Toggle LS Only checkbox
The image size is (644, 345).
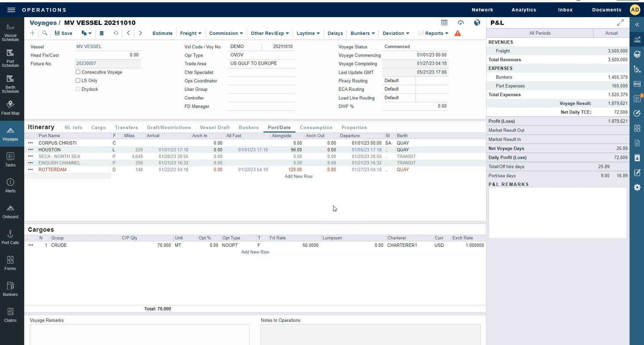pos(78,80)
